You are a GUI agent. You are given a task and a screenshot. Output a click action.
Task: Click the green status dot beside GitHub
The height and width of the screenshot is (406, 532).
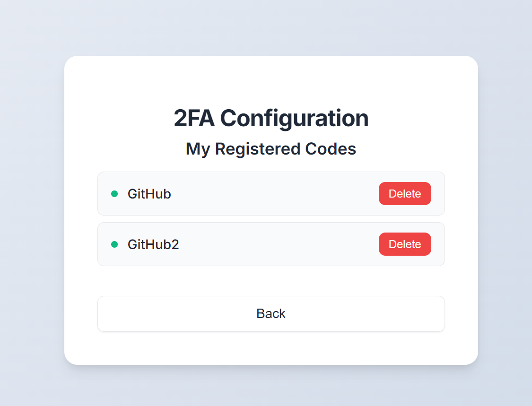[x=114, y=194]
